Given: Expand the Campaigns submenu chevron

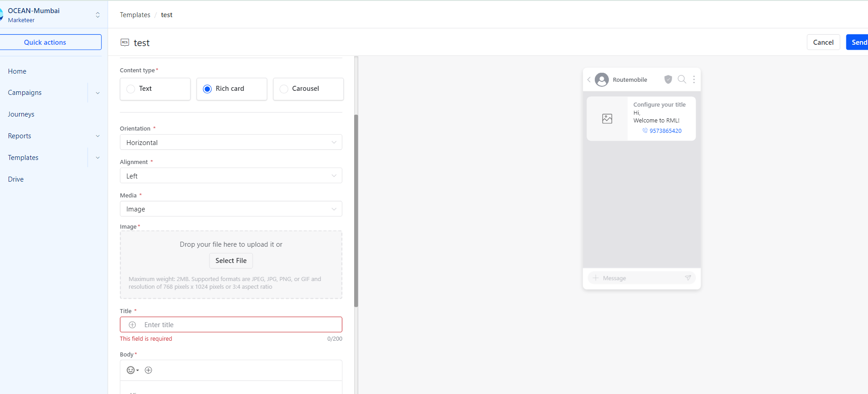Looking at the screenshot, I should 98,93.
